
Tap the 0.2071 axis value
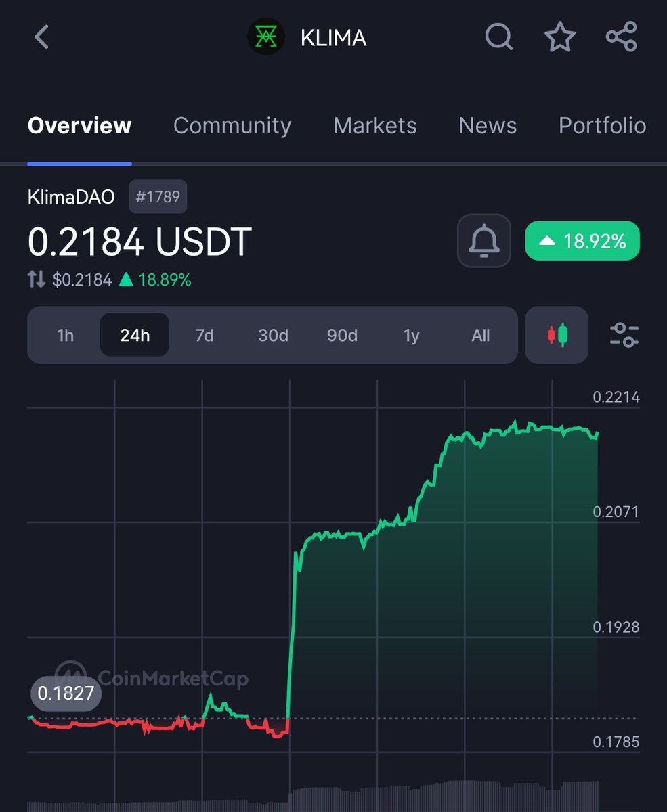(616, 512)
